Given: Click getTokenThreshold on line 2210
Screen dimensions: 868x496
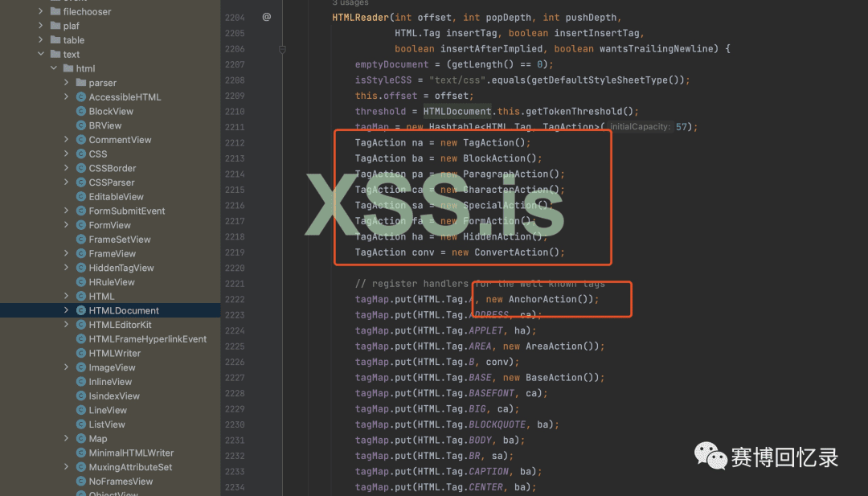Looking at the screenshot, I should (x=574, y=111).
